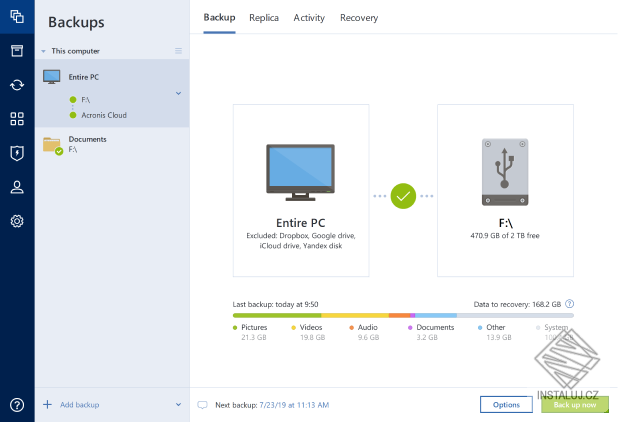Open the Tools grid icon

(x=17, y=119)
